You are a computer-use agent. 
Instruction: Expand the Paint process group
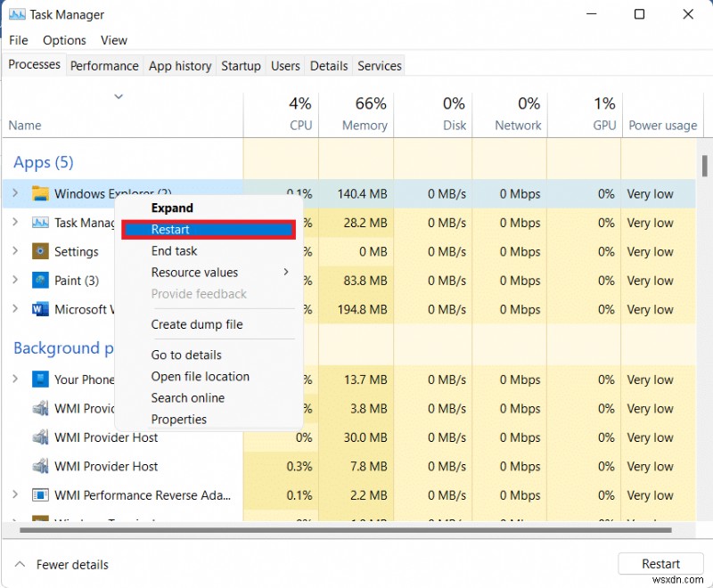pos(15,281)
